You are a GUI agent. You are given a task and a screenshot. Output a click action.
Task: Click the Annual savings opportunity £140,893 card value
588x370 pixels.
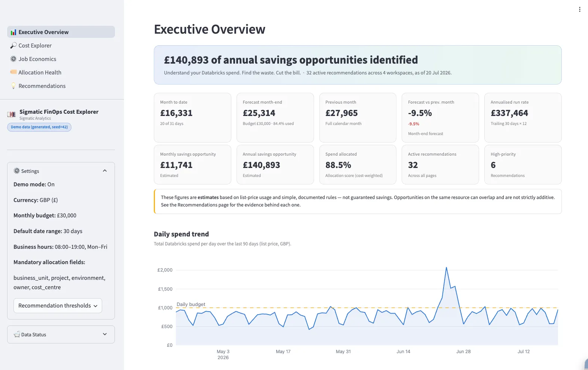point(261,165)
